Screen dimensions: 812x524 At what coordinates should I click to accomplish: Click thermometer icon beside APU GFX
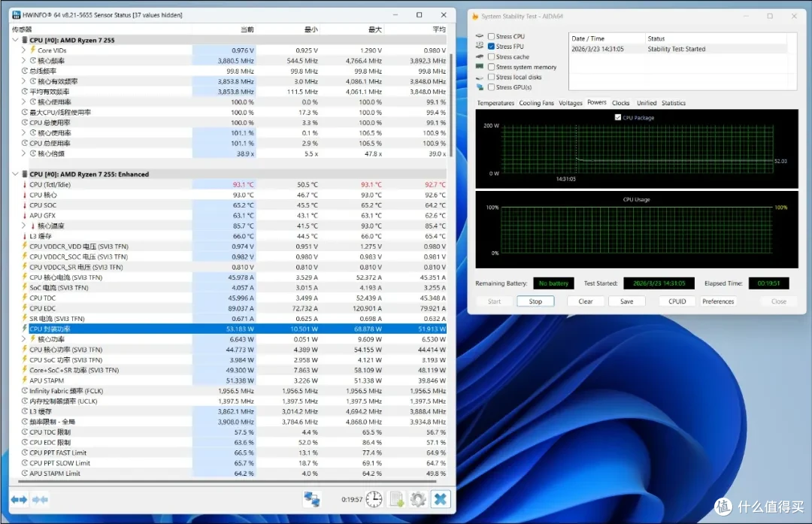[24, 216]
